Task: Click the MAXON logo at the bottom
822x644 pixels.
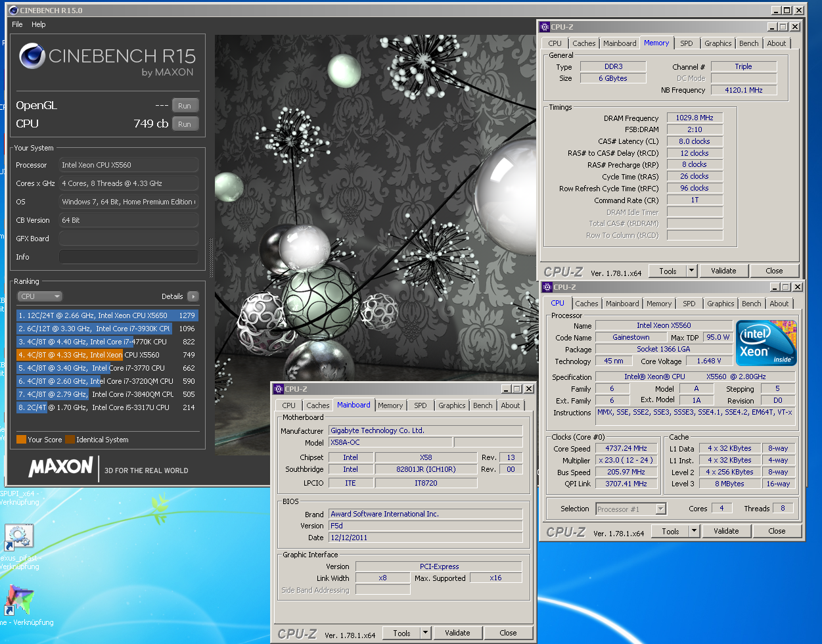Action: 60,467
